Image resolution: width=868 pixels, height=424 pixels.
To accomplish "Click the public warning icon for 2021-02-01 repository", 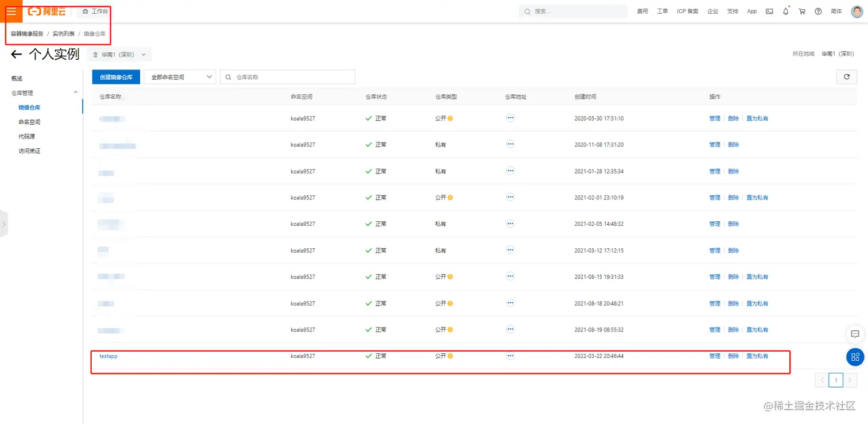I will point(451,198).
